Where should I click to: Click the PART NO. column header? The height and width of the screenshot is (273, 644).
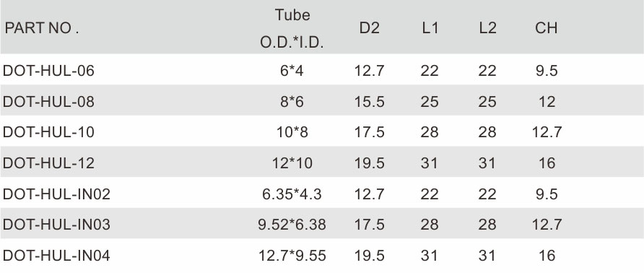coord(41,28)
